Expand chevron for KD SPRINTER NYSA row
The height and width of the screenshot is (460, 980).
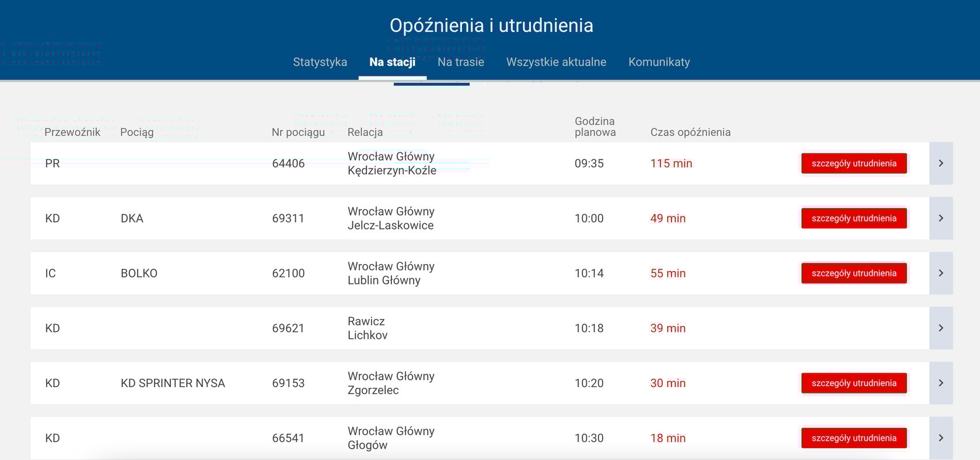941,383
